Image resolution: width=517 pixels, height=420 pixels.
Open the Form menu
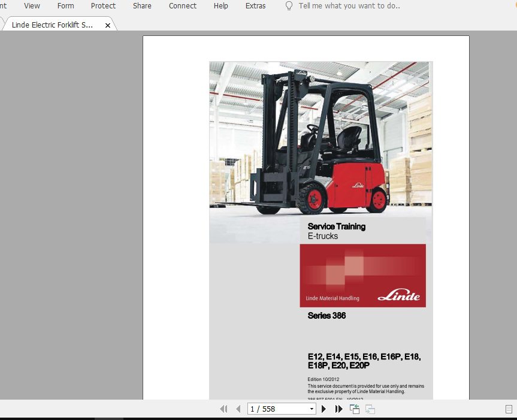tap(66, 6)
